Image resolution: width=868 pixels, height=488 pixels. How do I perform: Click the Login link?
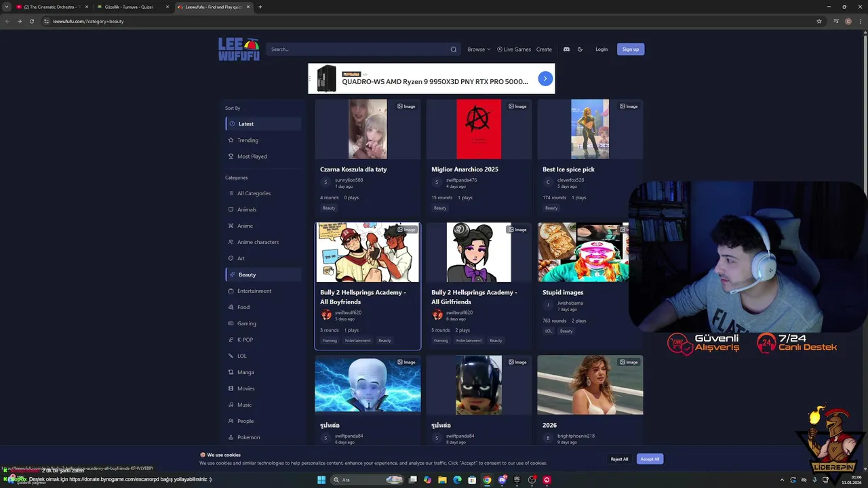tap(601, 49)
